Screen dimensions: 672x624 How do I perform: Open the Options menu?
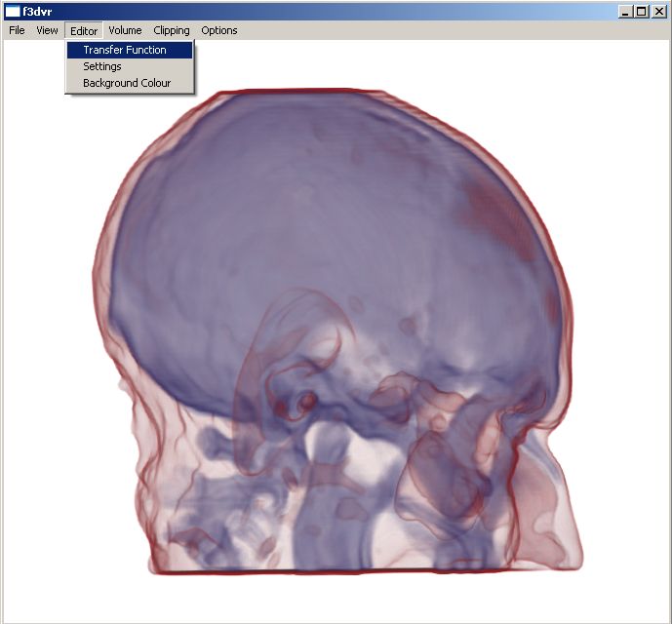pos(219,30)
